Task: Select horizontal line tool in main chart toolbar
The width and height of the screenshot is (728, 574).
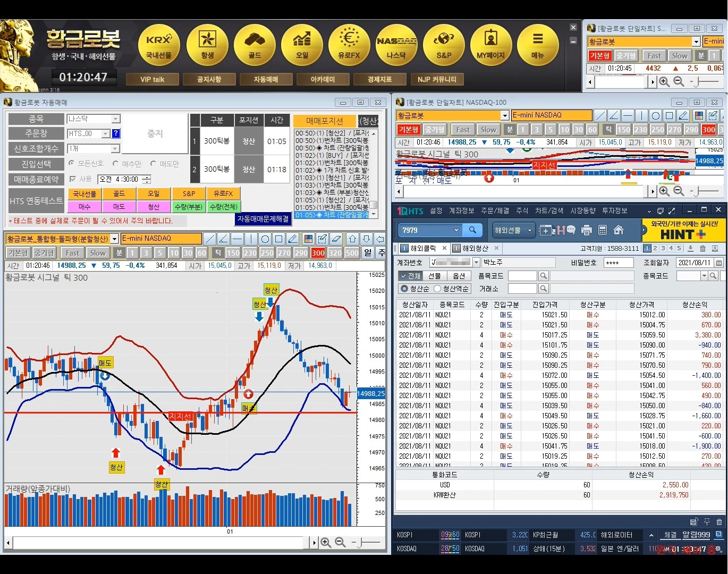Action: coord(238,239)
